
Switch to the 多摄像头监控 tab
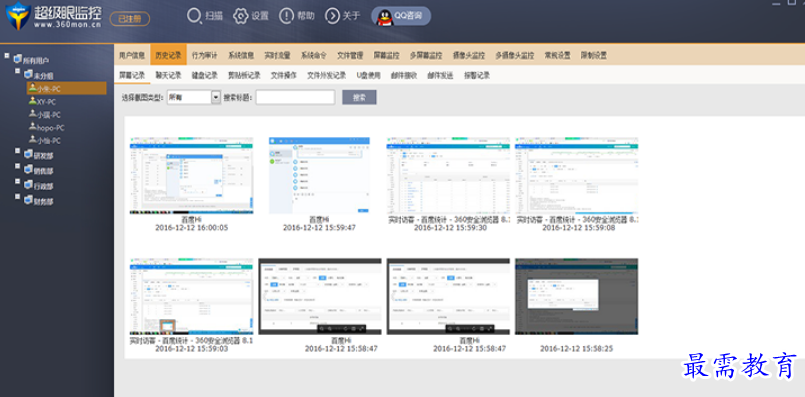(514, 55)
